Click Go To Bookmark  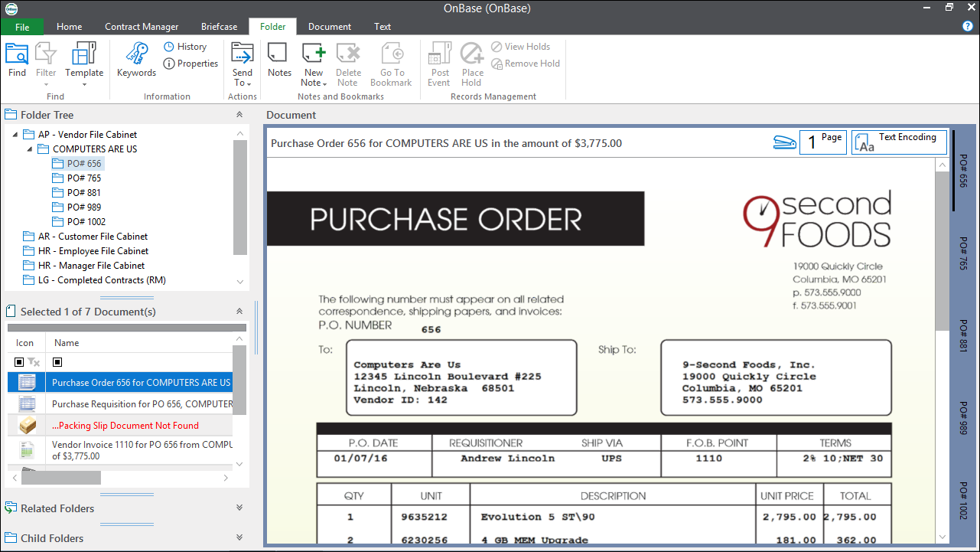point(391,64)
